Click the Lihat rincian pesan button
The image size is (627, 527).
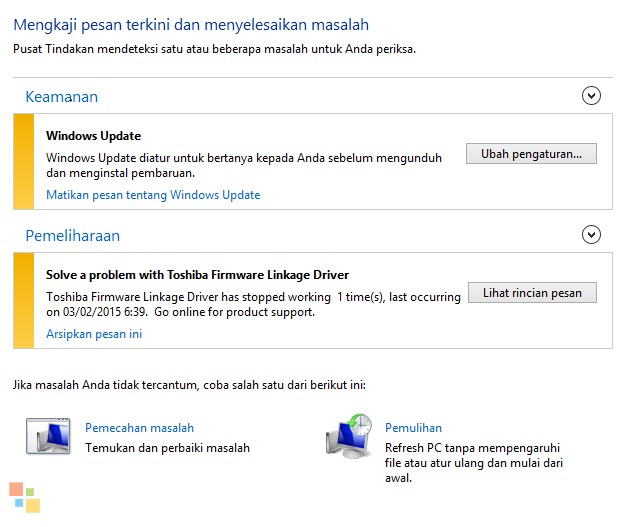(x=532, y=293)
